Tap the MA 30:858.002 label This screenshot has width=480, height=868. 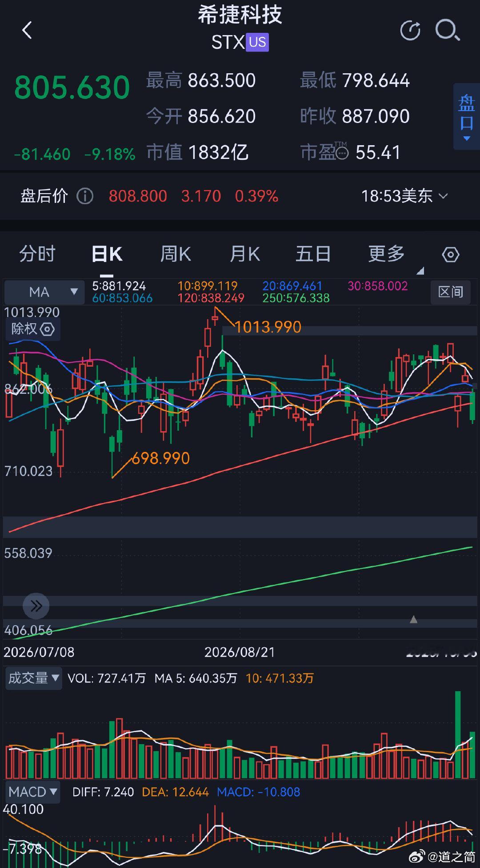[377, 286]
